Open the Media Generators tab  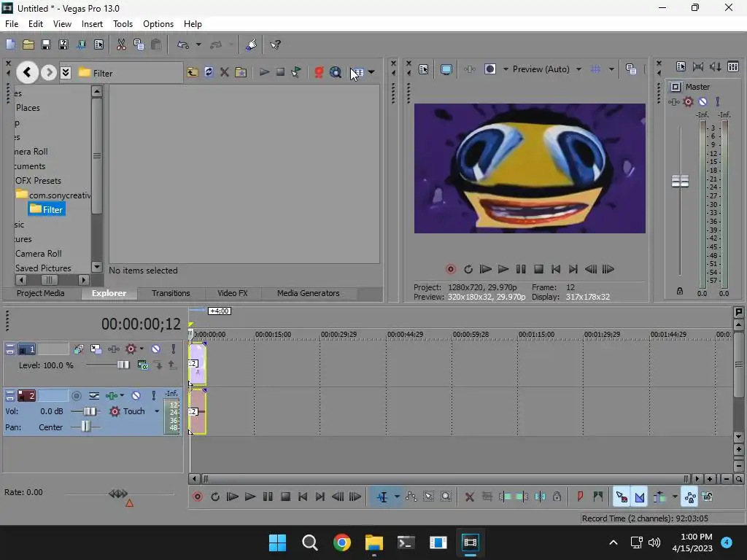(x=309, y=293)
